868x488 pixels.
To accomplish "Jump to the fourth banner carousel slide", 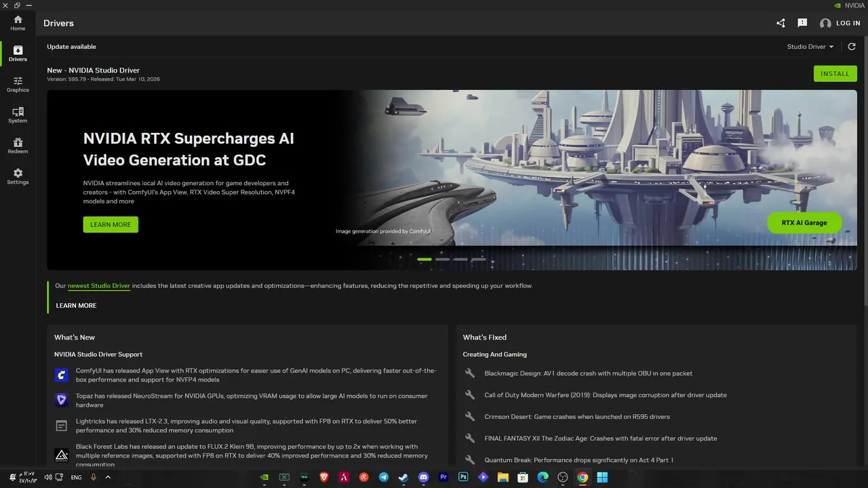I will click(x=479, y=260).
